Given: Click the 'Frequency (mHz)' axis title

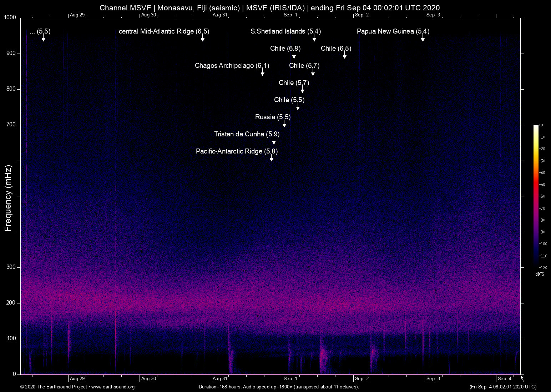Looking at the screenshot, I should (8, 198).
